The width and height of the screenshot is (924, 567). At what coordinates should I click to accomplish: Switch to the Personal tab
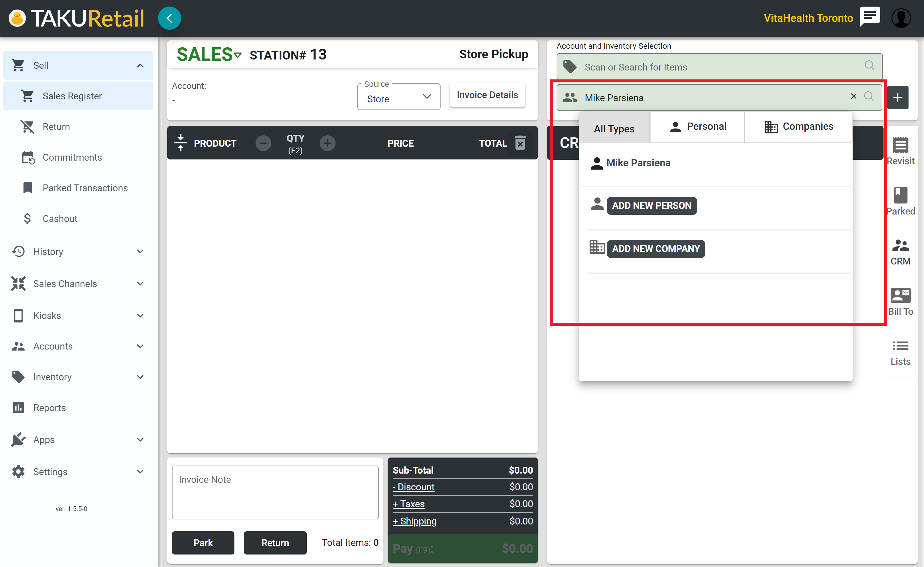[x=697, y=127]
